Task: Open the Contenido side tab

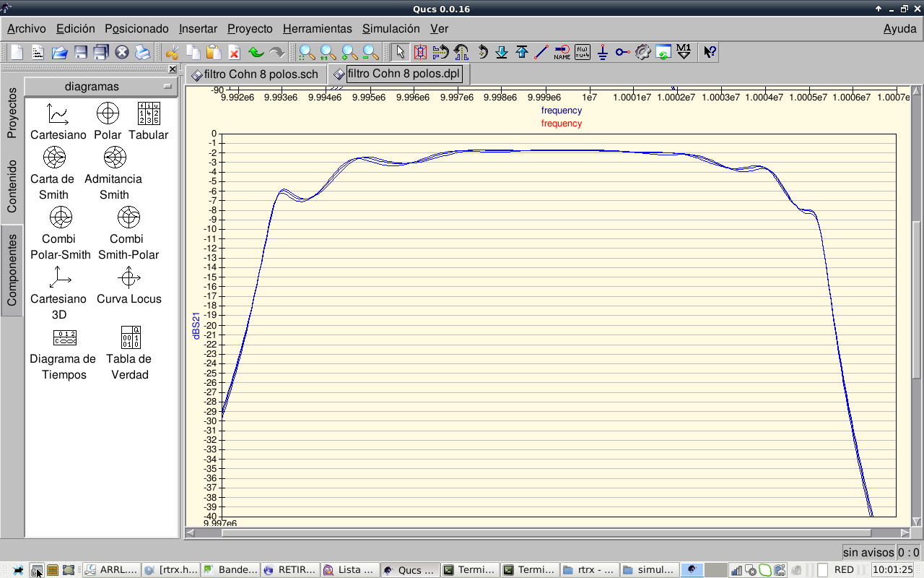Action: pyautogui.click(x=12, y=186)
